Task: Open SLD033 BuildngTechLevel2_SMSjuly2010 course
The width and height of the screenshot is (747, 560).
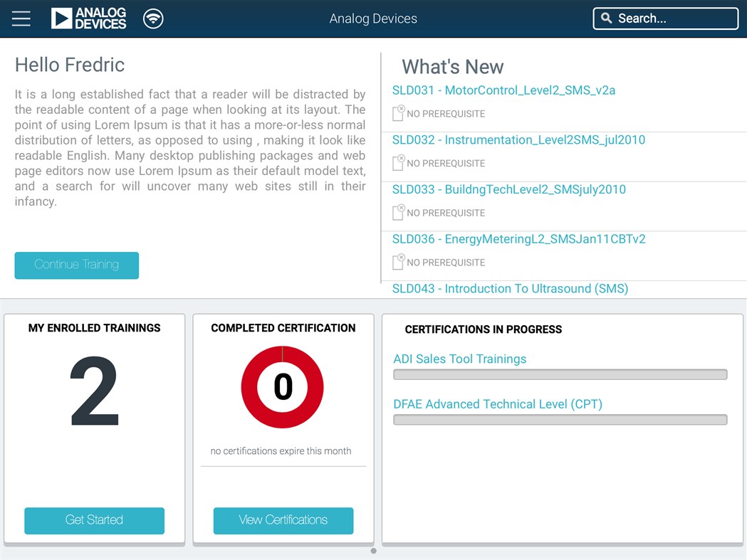Action: [508, 189]
